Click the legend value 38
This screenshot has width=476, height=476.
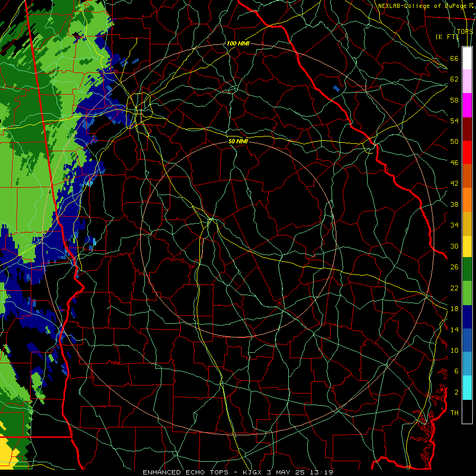point(454,204)
